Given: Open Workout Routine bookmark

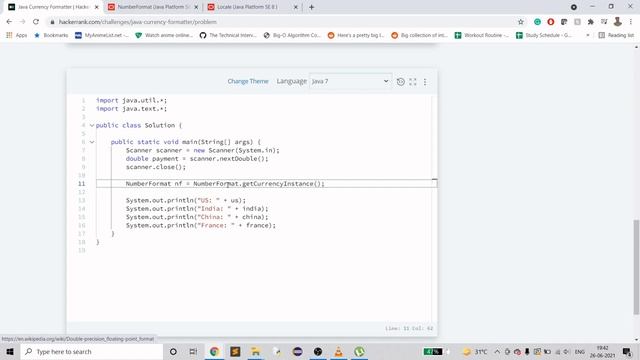Looking at the screenshot, I should 482,36.
